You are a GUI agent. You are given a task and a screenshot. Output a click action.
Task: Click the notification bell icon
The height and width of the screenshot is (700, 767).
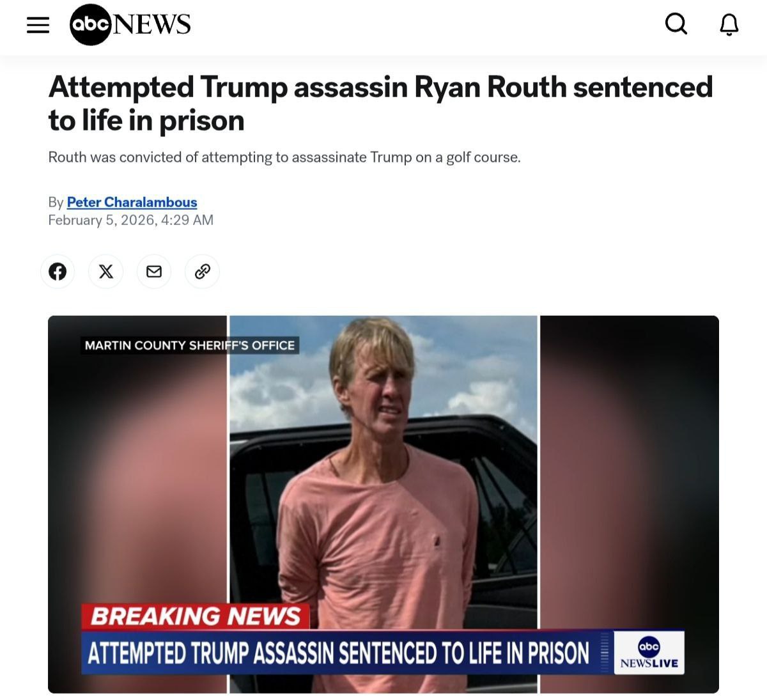coord(729,25)
